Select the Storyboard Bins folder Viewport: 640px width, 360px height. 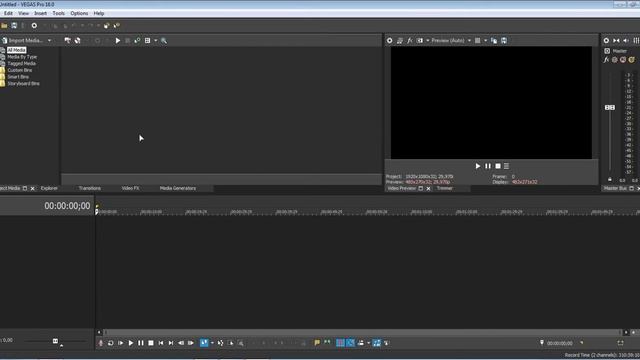tap(23, 83)
